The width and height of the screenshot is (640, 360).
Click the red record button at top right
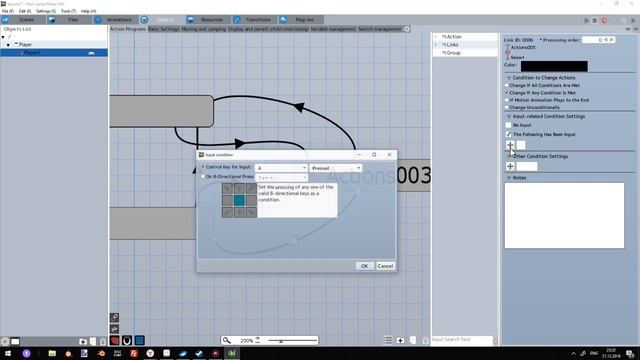click(604, 20)
